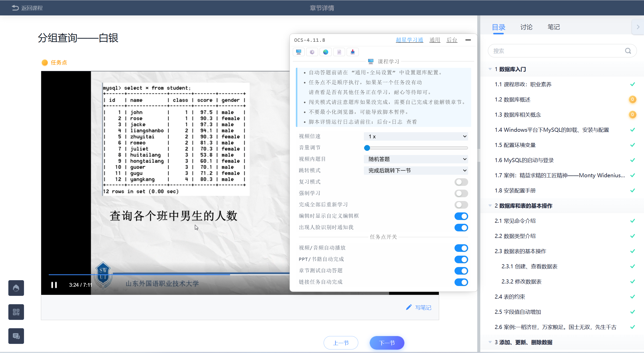Open the 跳转模式 dropdown

click(x=416, y=170)
